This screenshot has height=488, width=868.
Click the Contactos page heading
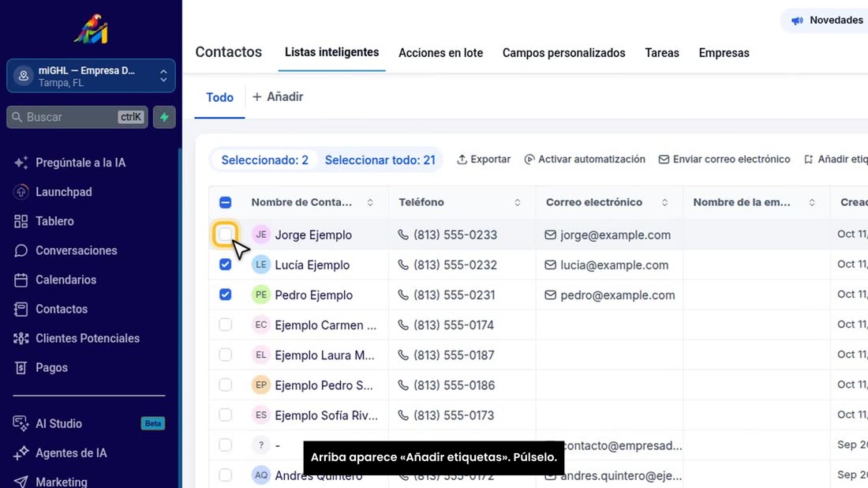[x=229, y=52]
